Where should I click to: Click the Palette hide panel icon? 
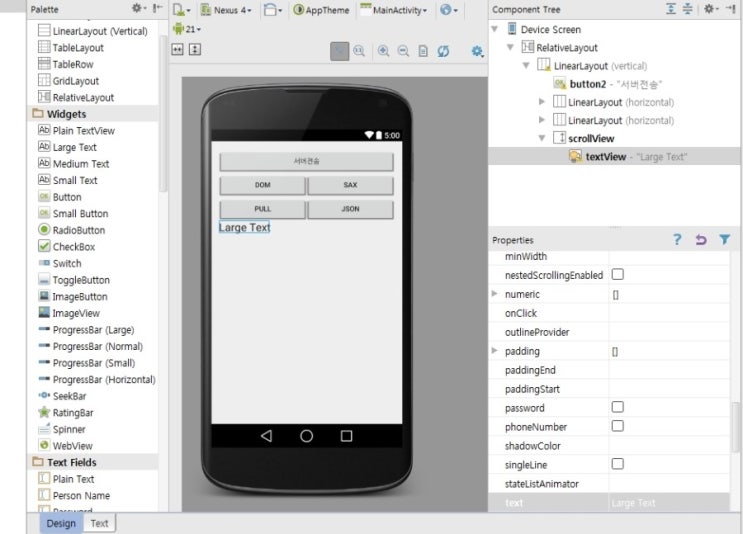[x=157, y=8]
